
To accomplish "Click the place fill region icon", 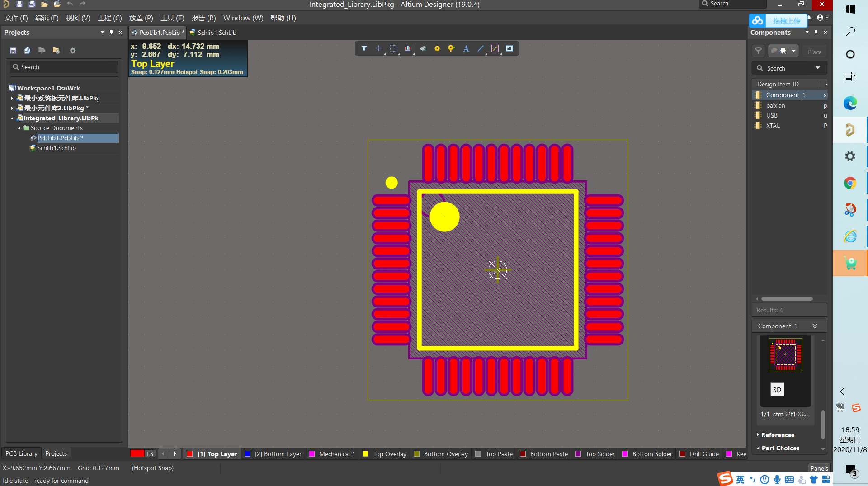I will [509, 48].
